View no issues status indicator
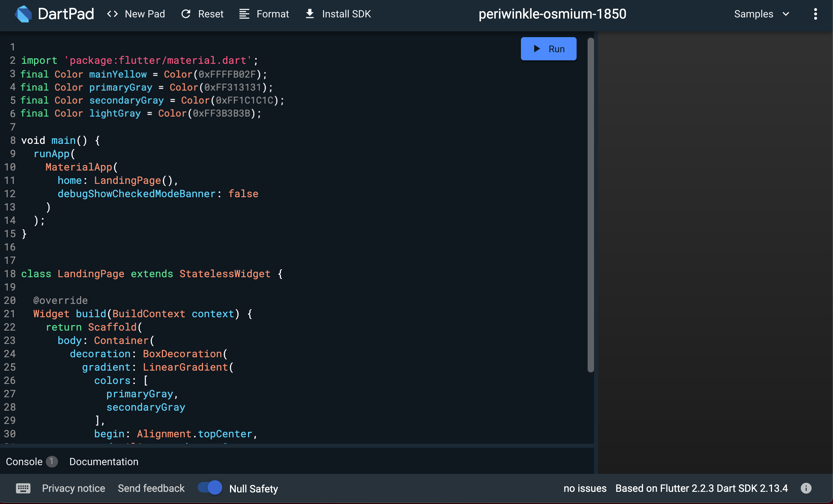Screen dimensions: 833x504 [x=585, y=489]
